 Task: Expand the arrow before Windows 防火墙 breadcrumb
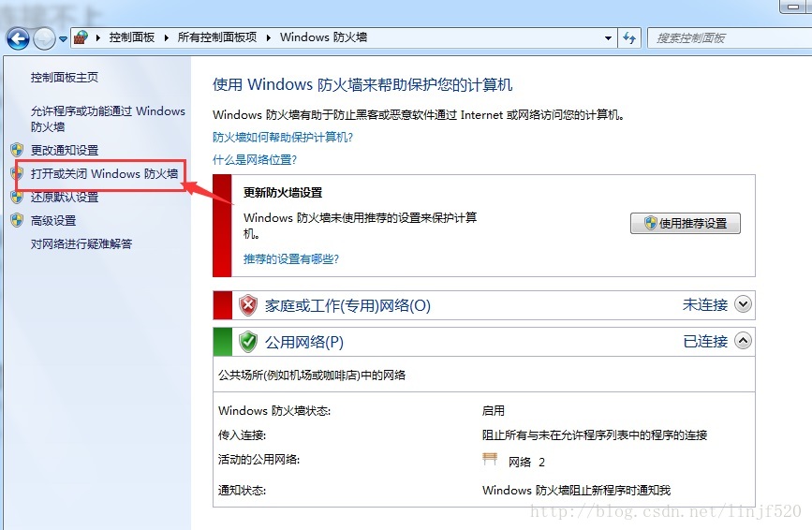(268, 37)
